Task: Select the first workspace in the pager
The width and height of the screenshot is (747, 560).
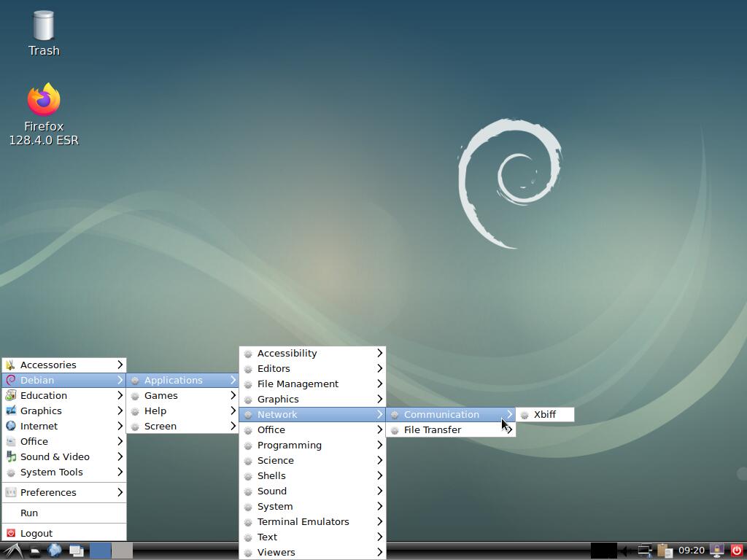Action: point(101,551)
